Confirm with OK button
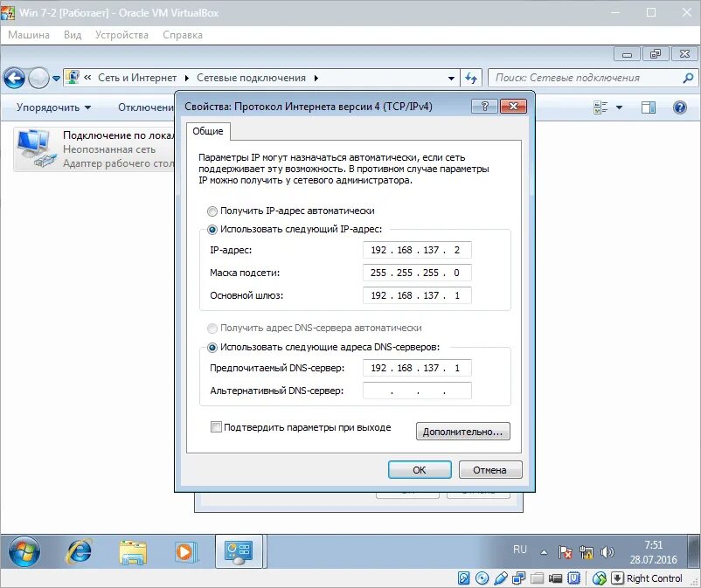 pos(420,470)
